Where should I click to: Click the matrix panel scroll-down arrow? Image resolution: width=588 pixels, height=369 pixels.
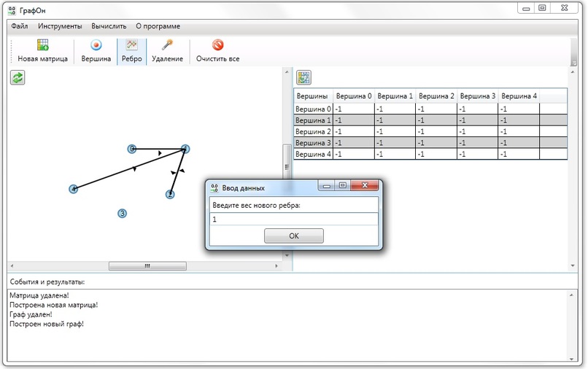573,266
